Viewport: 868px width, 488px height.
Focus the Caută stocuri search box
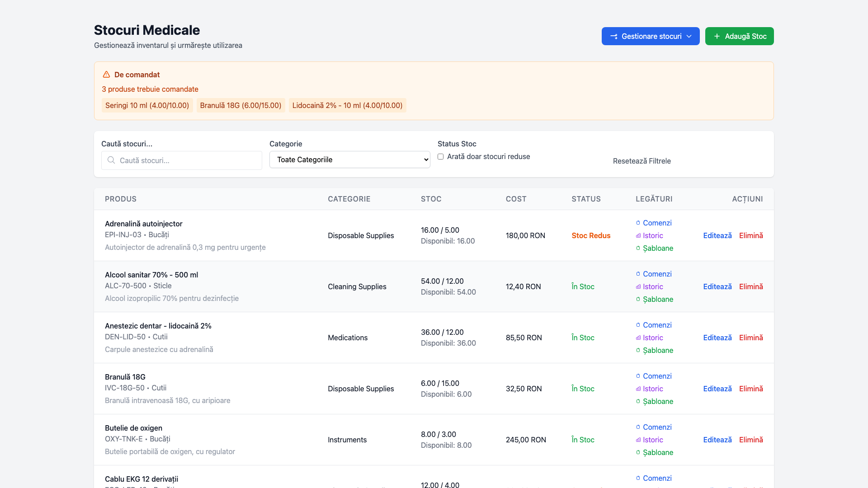coord(182,160)
